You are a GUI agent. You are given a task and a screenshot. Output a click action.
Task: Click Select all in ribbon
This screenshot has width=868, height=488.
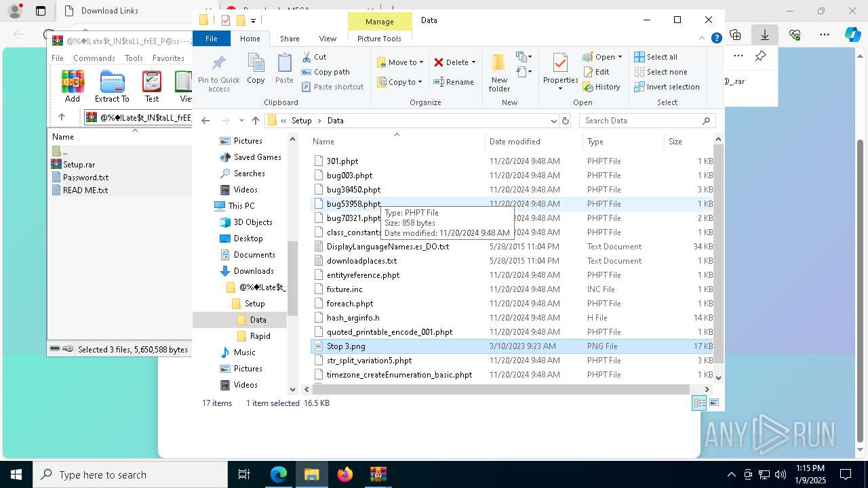656,57
